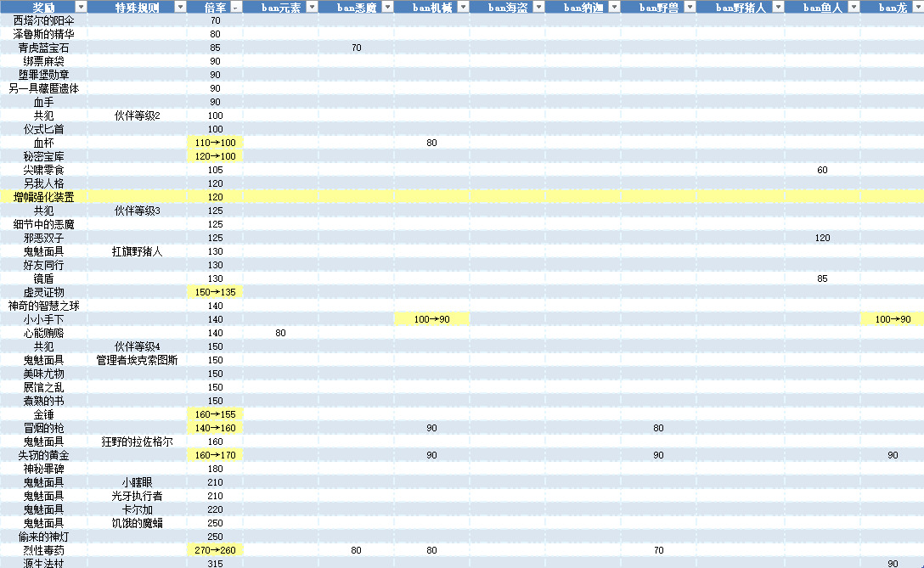Select the 绑票麻袋 cell
Image resolution: width=924 pixels, height=568 pixels.
[43, 61]
